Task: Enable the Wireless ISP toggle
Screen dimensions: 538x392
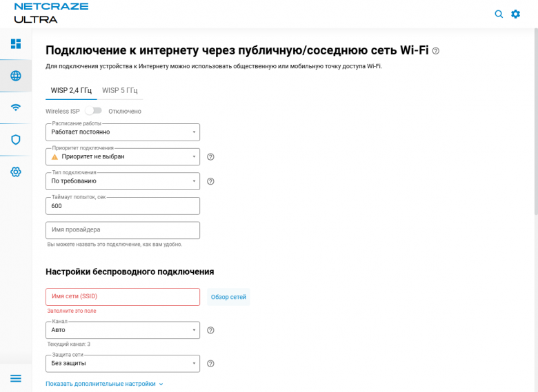Action: point(93,111)
